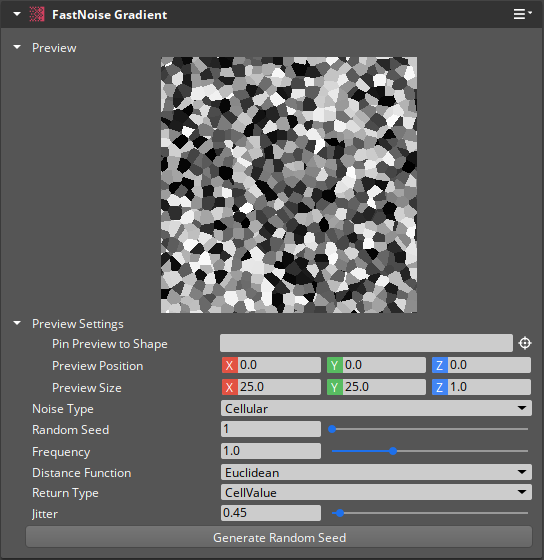Click the Preview Position Z field
544x560 pixels.
point(481,365)
